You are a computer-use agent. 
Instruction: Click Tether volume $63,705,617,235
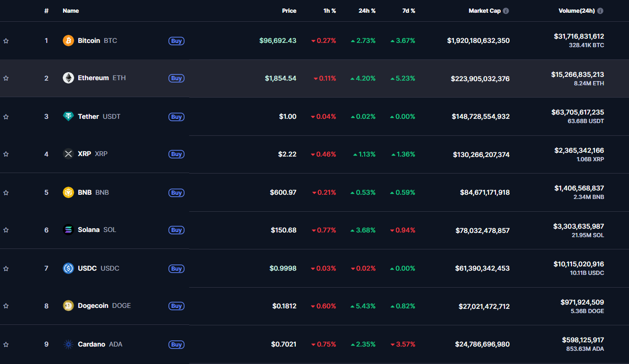pos(578,112)
